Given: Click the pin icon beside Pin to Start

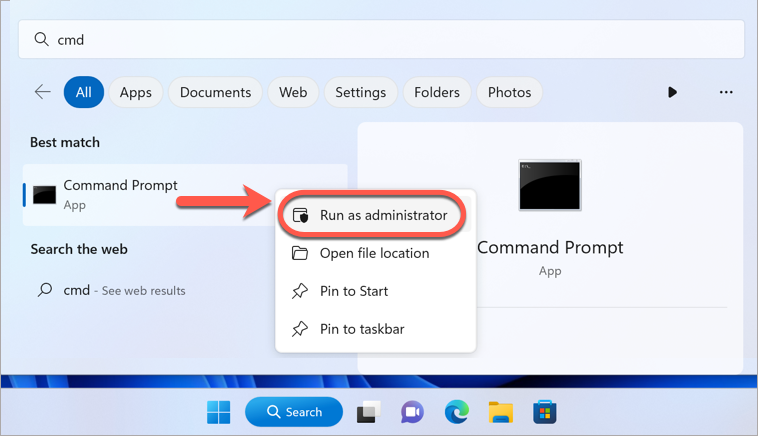Looking at the screenshot, I should click(300, 291).
